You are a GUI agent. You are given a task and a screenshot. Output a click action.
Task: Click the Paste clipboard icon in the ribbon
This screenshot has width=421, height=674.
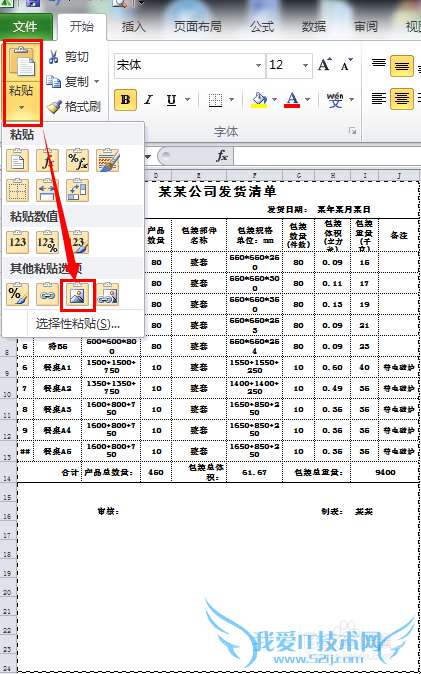pos(22,61)
